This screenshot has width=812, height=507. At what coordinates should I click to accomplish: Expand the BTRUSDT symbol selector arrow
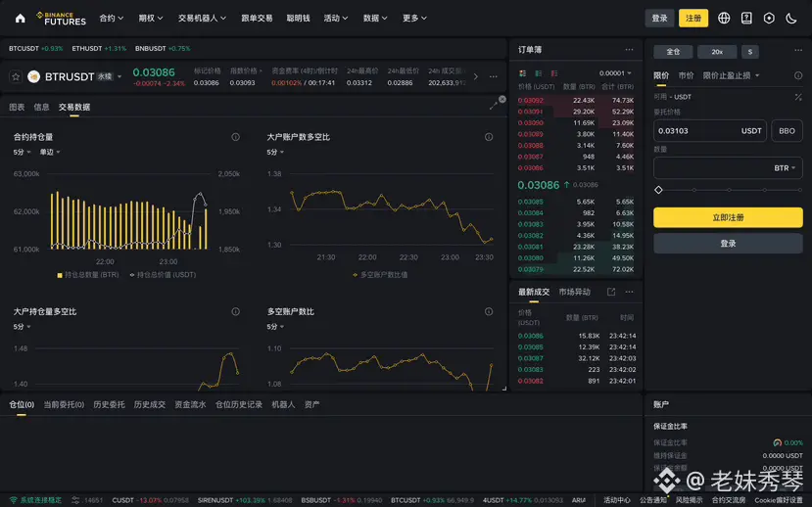click(x=119, y=76)
